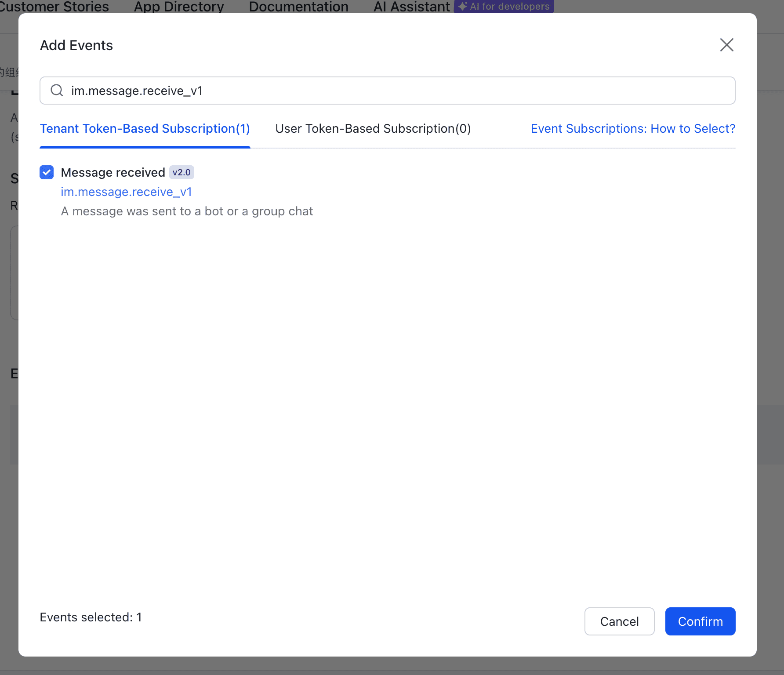
Task: Uncheck the Message received checkbox
Action: (47, 172)
